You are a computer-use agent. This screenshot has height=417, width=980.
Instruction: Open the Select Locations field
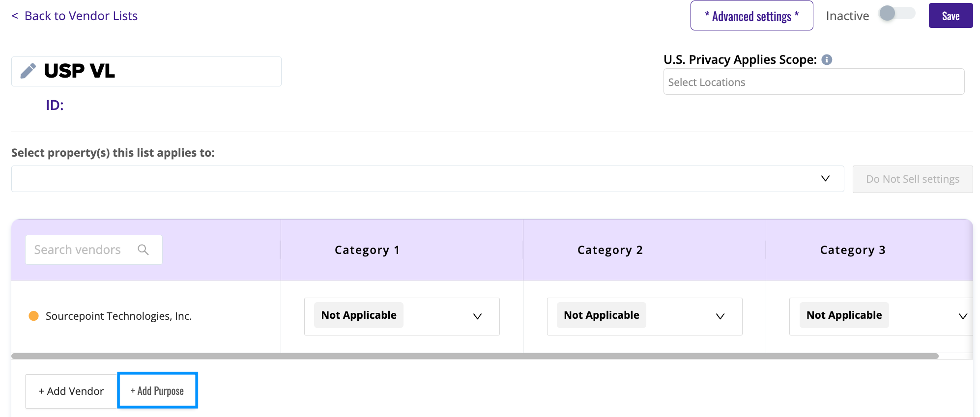[x=814, y=82]
